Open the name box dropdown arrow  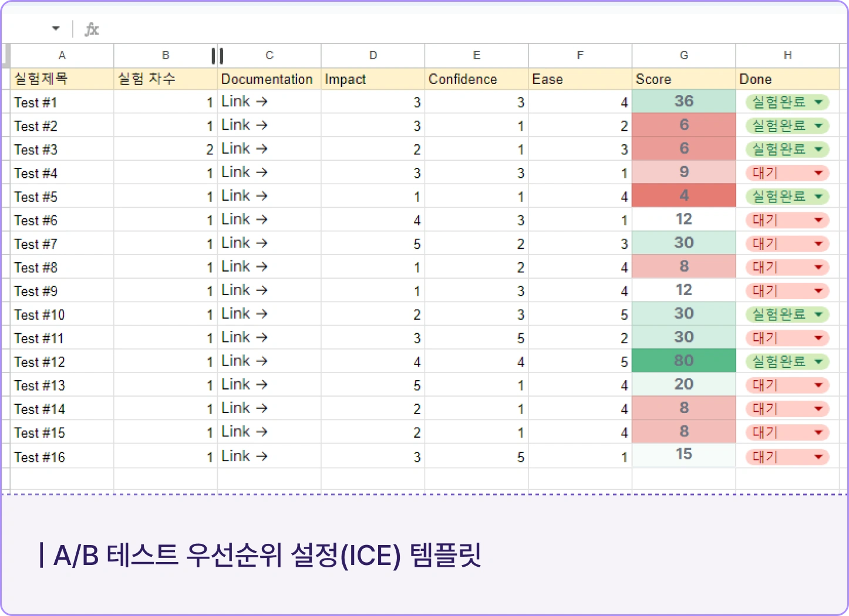(56, 28)
